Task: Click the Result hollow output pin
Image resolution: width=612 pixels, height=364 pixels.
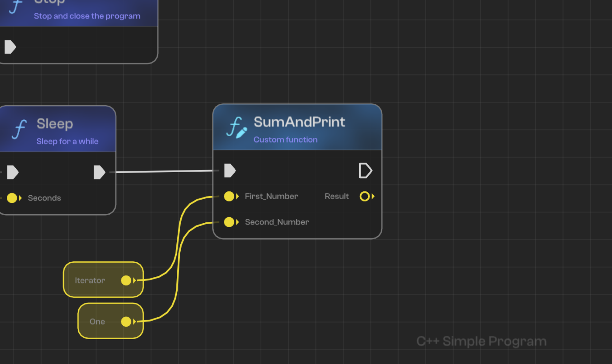Action: (x=367, y=196)
